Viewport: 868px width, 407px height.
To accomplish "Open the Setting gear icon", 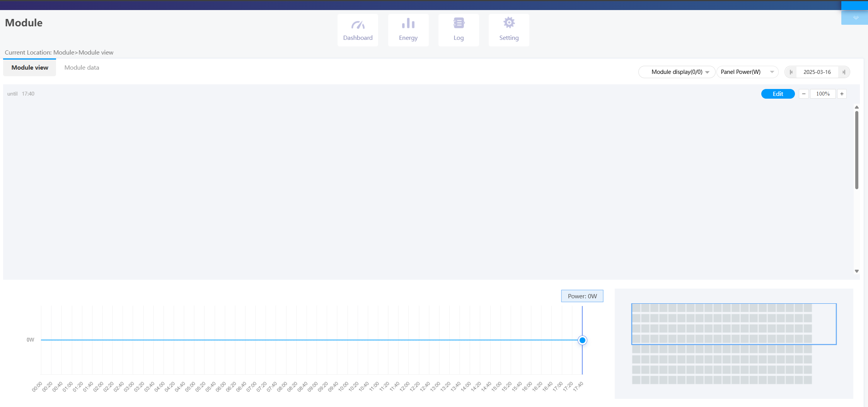I will pyautogui.click(x=509, y=23).
